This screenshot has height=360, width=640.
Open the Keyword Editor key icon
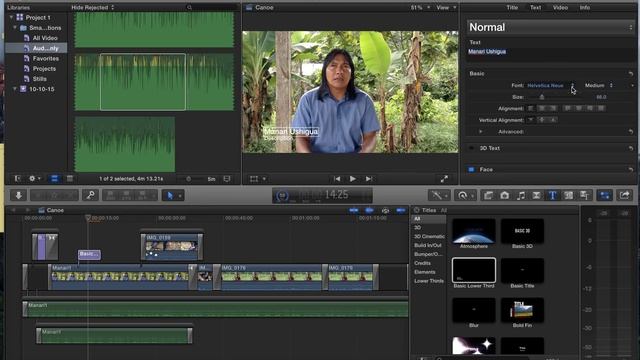[x=90, y=196]
